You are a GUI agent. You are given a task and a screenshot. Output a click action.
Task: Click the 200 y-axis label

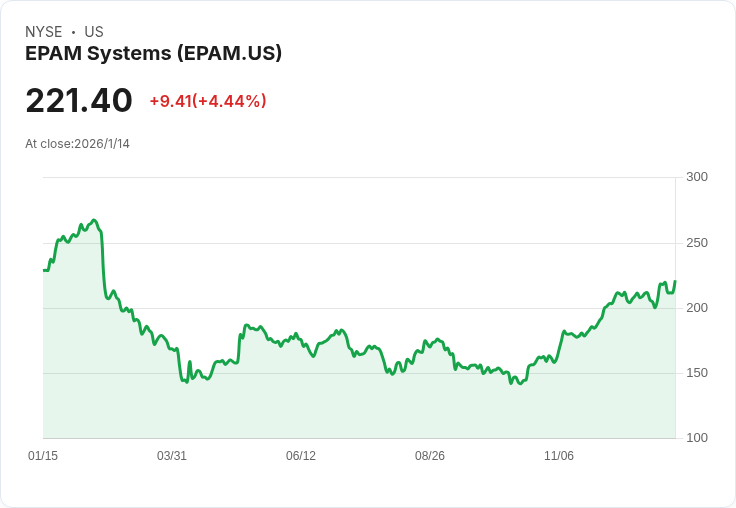pos(697,308)
